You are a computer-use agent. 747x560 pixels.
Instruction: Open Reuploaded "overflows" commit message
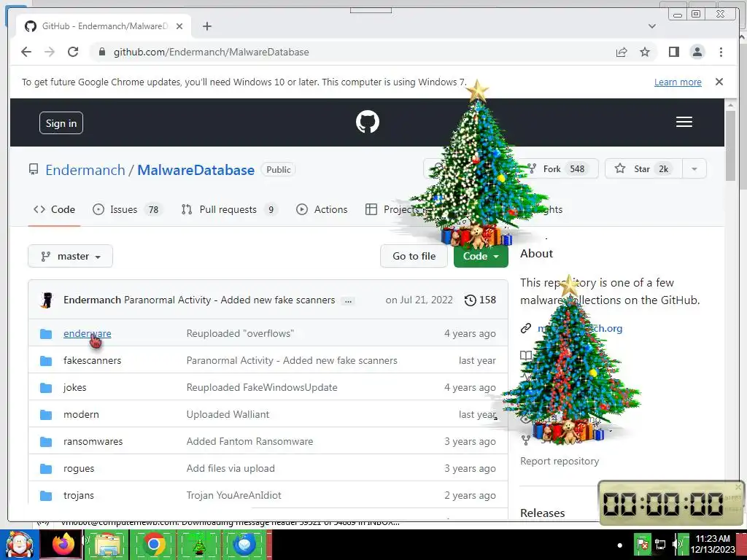coord(240,333)
